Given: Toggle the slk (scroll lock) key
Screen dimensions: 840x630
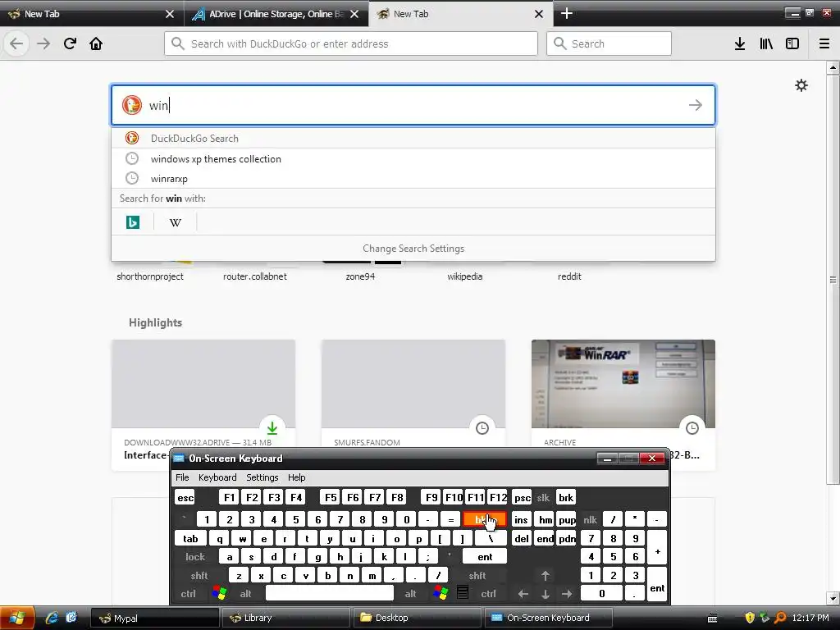Looking at the screenshot, I should 543,497.
